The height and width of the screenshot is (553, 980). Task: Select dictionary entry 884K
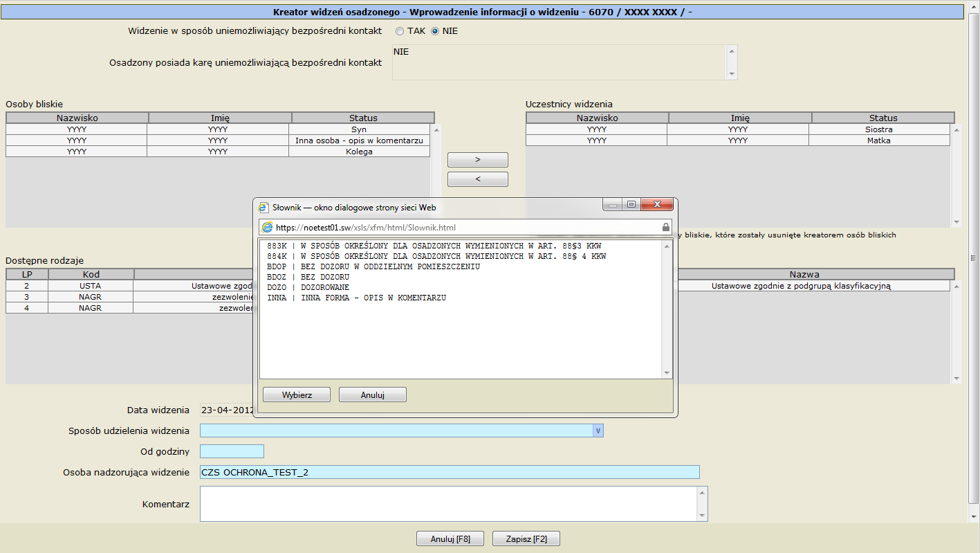(436, 256)
